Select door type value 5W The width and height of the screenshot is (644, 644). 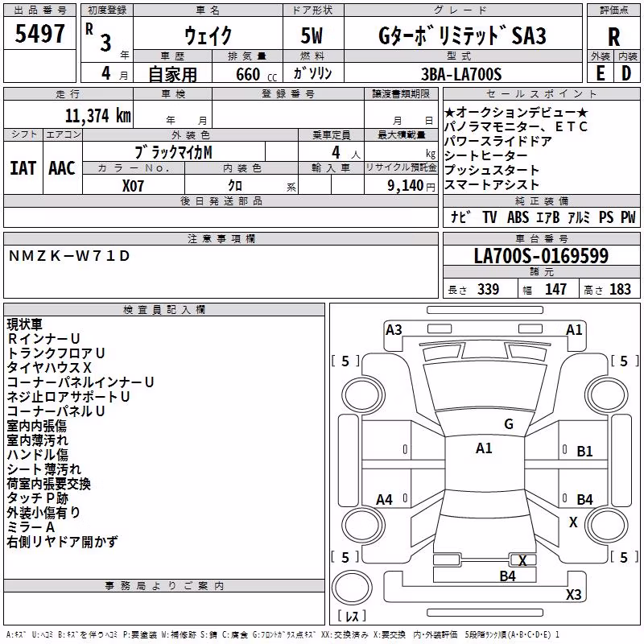tap(312, 35)
